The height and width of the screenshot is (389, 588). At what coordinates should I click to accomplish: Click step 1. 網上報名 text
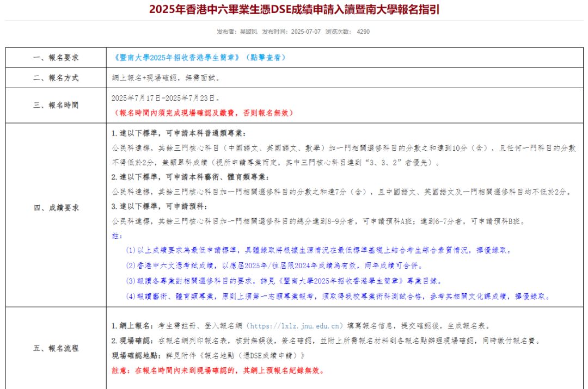[x=301, y=326]
